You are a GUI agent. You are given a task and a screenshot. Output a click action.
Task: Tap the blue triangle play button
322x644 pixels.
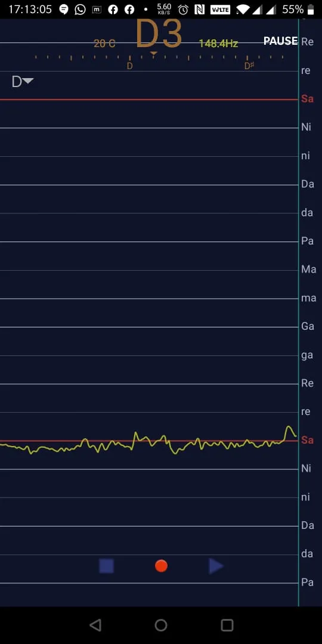(216, 566)
